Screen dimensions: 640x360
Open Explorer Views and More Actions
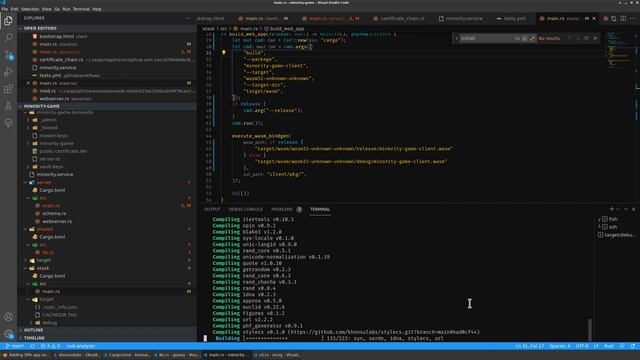coord(188,18)
